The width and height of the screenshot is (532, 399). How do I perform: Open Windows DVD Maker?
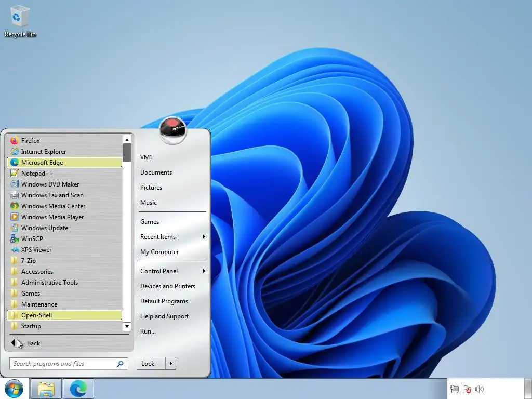tap(64, 184)
